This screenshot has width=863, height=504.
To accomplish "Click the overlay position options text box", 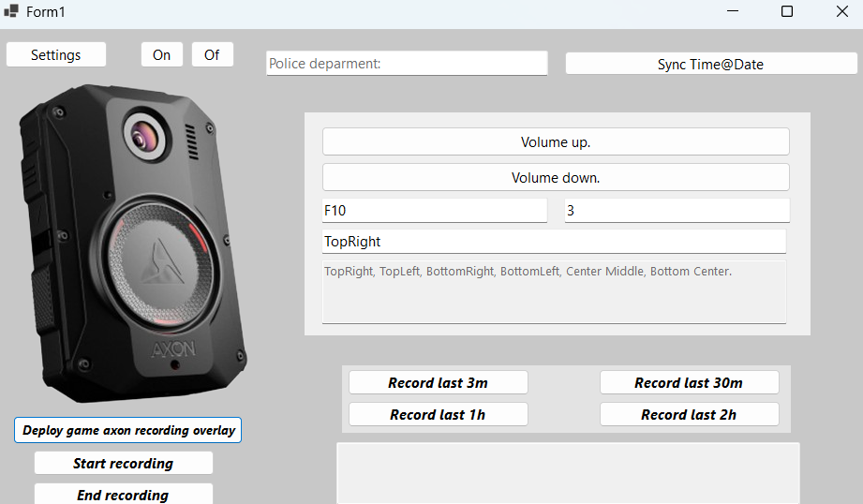I will point(554,292).
